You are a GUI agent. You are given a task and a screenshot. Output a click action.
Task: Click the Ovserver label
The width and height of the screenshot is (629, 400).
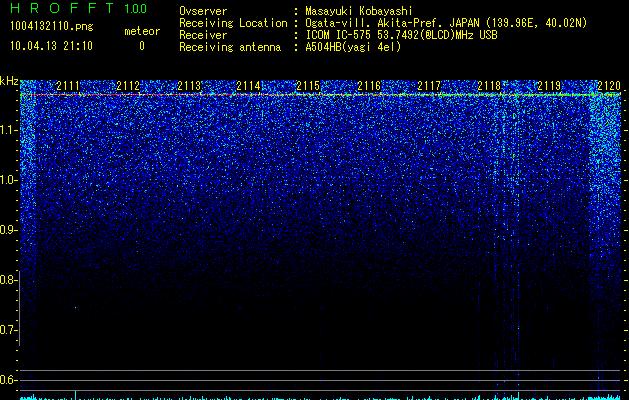pyautogui.click(x=203, y=11)
